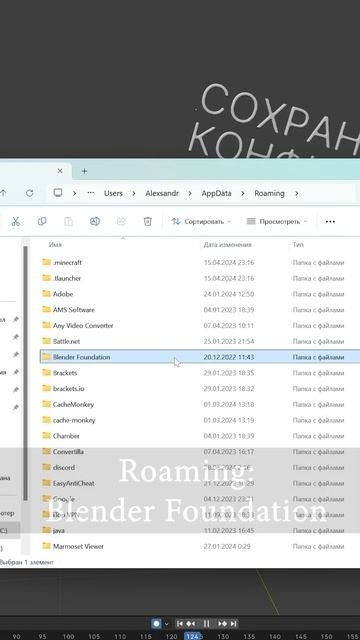Click the folder icon of Battle.net
Image resolution: width=360 pixels, height=640 pixels.
click(46, 341)
